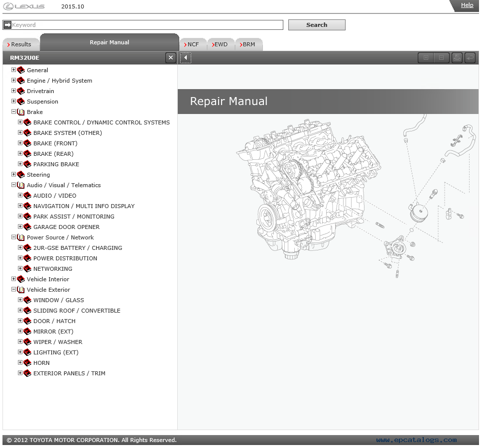Open the Help link
The image size is (482, 448).
(x=467, y=5)
